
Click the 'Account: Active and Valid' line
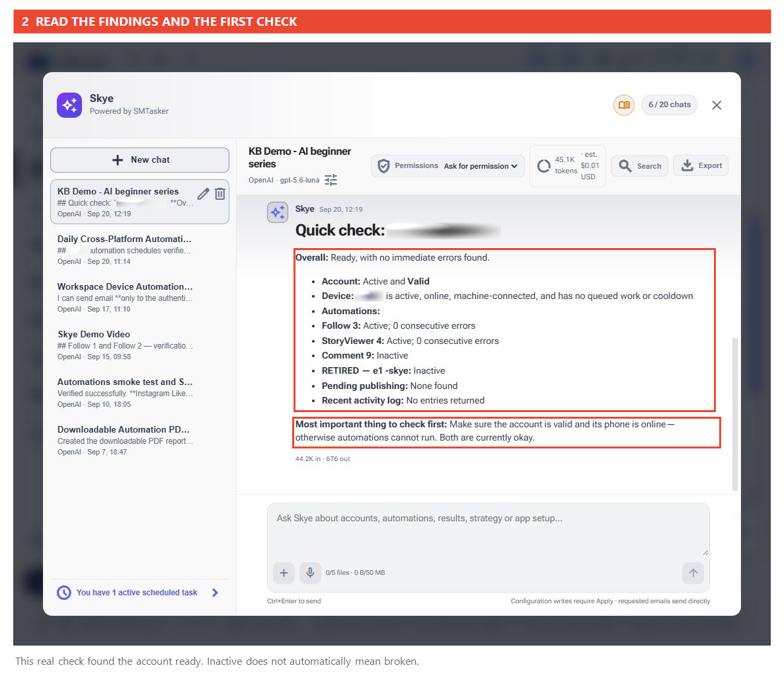point(375,281)
